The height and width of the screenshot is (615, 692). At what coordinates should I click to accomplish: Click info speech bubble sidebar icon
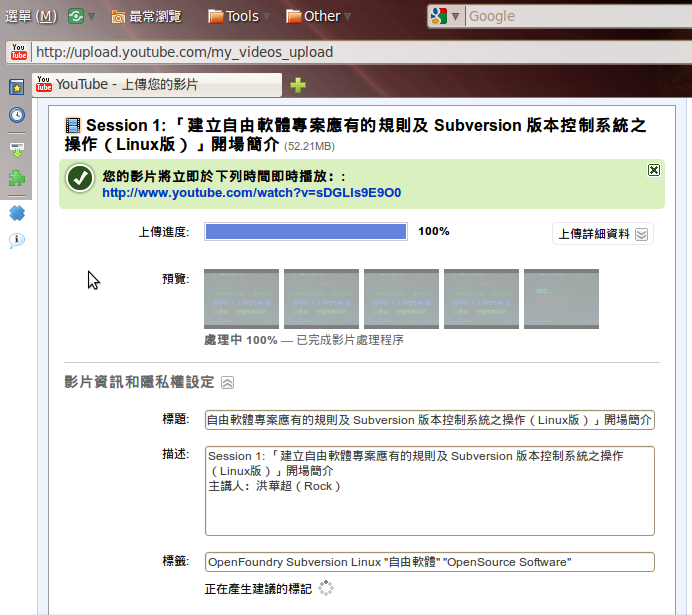17,241
